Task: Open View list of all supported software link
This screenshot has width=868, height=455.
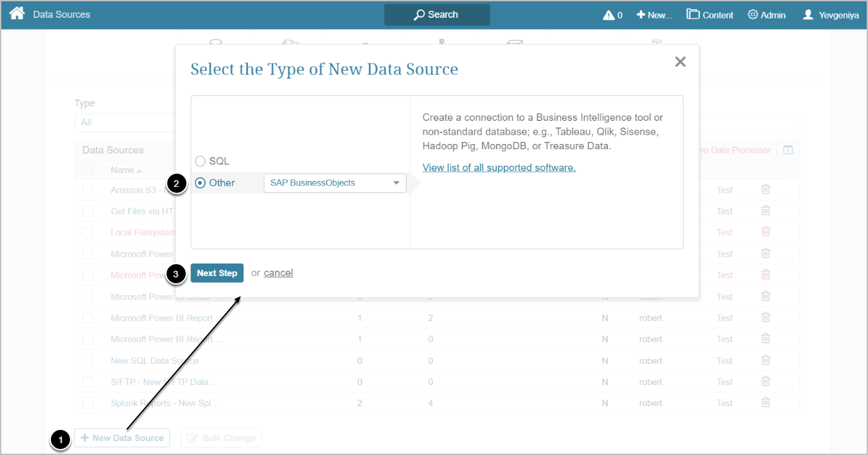Action: coord(498,168)
